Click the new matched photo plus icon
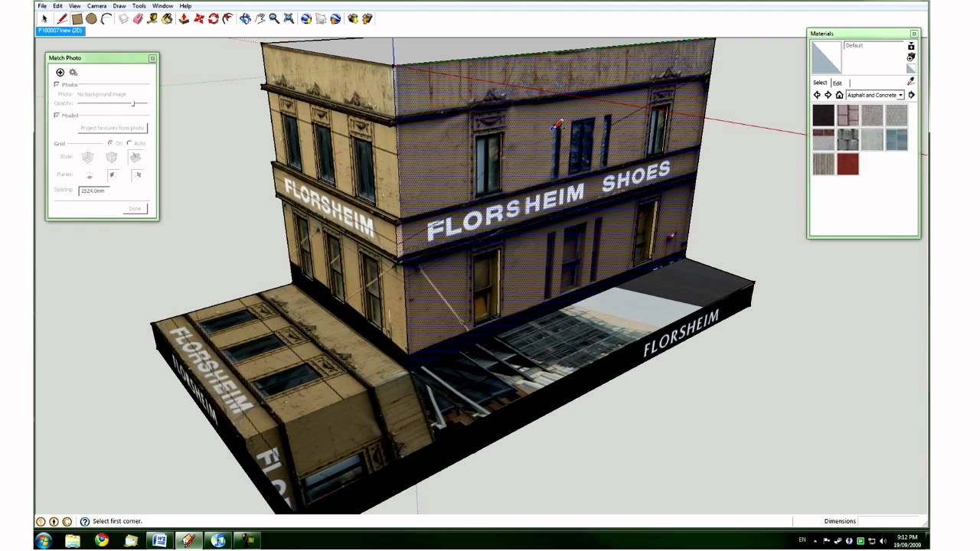The image size is (980, 551). click(x=60, y=72)
